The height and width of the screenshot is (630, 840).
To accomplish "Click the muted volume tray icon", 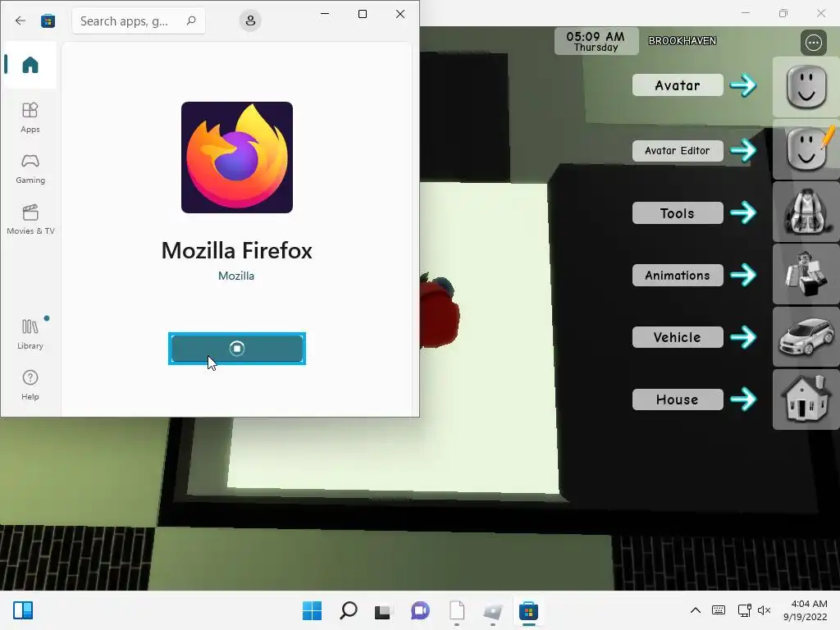I will (x=764, y=610).
